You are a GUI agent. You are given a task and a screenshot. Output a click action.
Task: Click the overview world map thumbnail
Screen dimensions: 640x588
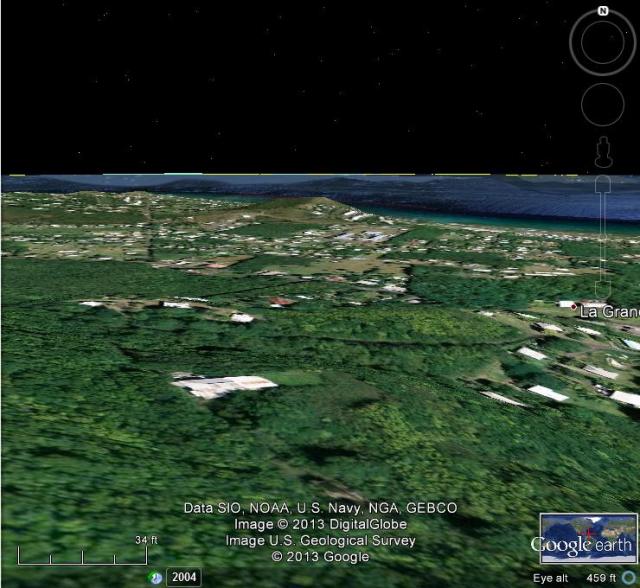587,540
